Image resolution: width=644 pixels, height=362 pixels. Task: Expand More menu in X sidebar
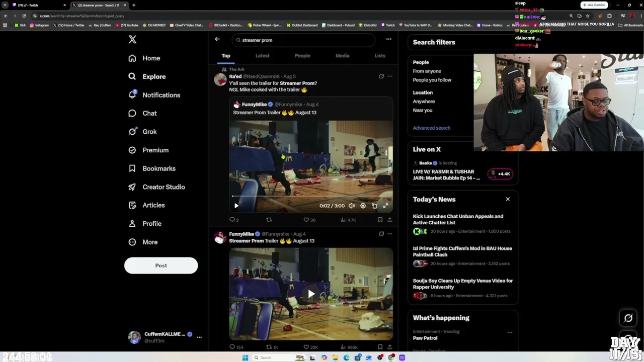pyautogui.click(x=143, y=242)
